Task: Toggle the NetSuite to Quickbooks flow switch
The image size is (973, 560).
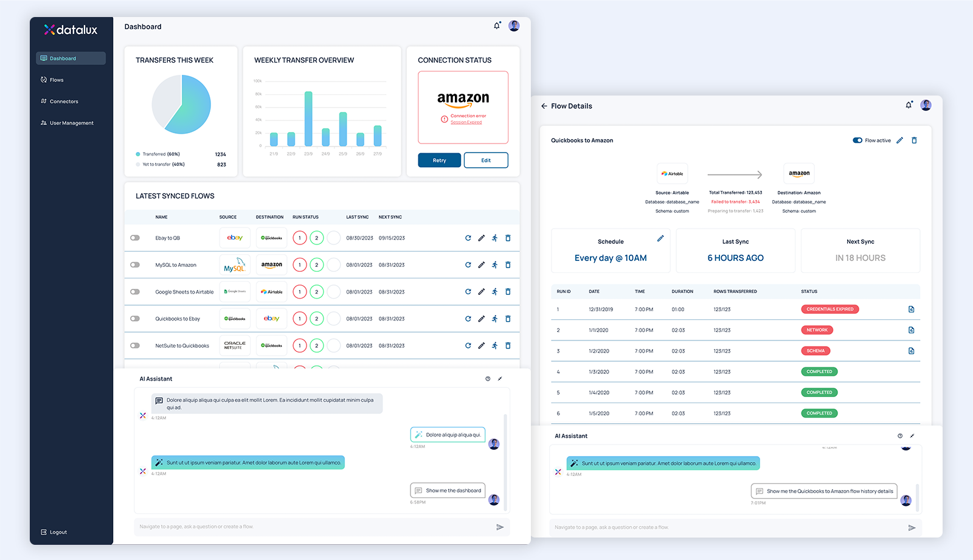Action: point(135,345)
